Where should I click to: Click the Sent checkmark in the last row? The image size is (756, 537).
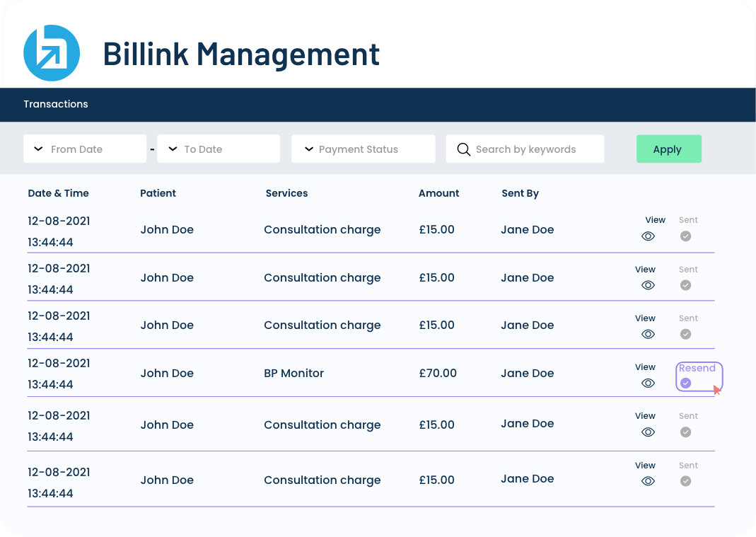click(x=685, y=481)
